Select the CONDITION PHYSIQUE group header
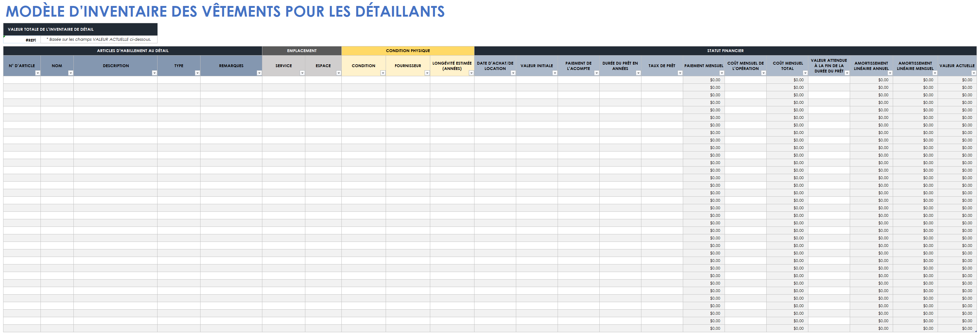The height and width of the screenshot is (336, 980). coord(408,51)
